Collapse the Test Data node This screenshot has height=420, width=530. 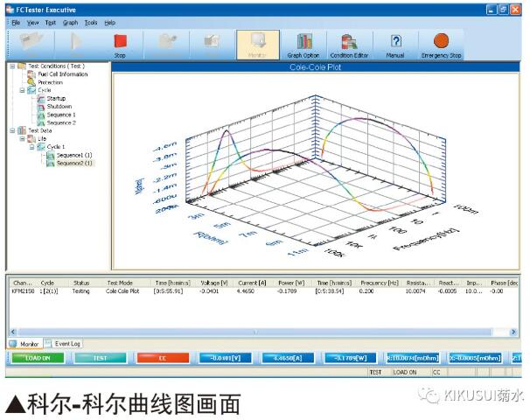pos(12,130)
